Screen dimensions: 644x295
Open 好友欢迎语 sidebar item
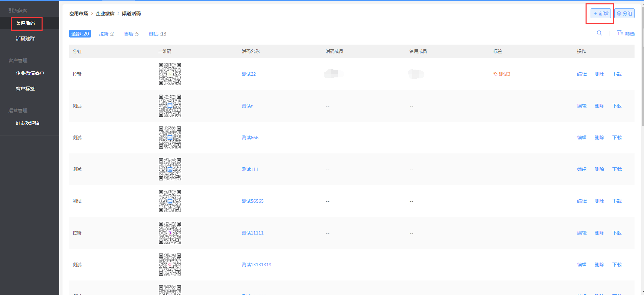click(x=28, y=123)
